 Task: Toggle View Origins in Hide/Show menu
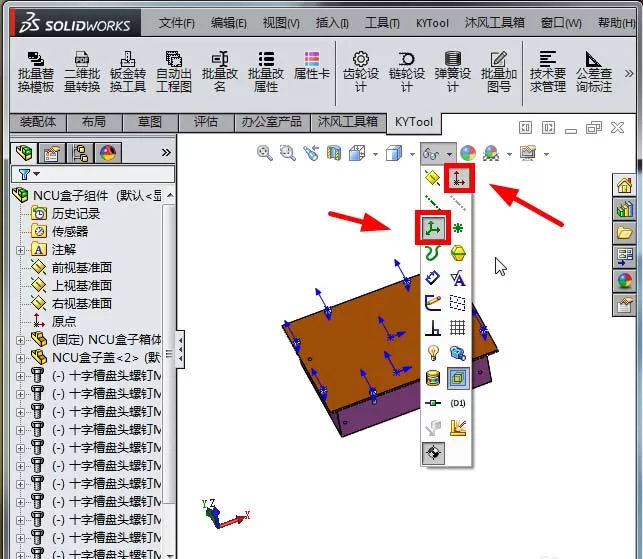(x=458, y=178)
